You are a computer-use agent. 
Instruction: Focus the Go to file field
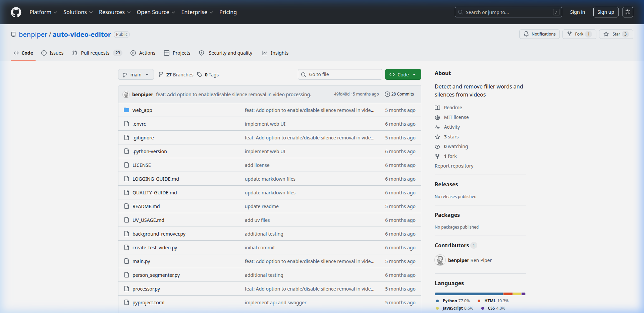pos(340,74)
